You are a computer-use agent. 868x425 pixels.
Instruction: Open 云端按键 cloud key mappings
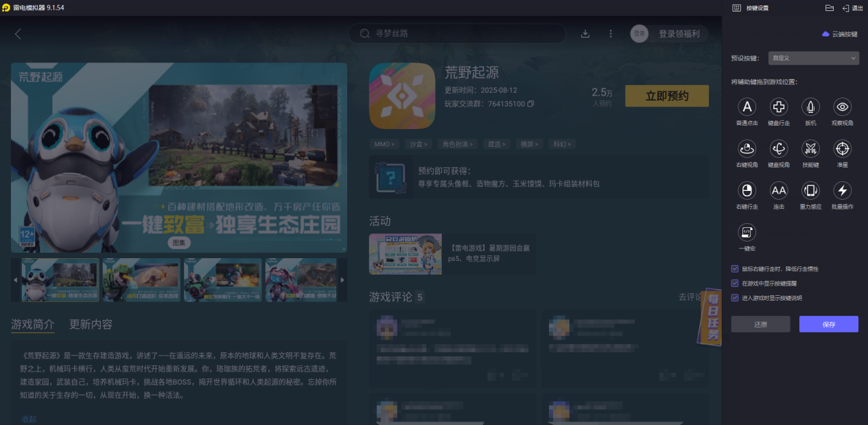840,34
